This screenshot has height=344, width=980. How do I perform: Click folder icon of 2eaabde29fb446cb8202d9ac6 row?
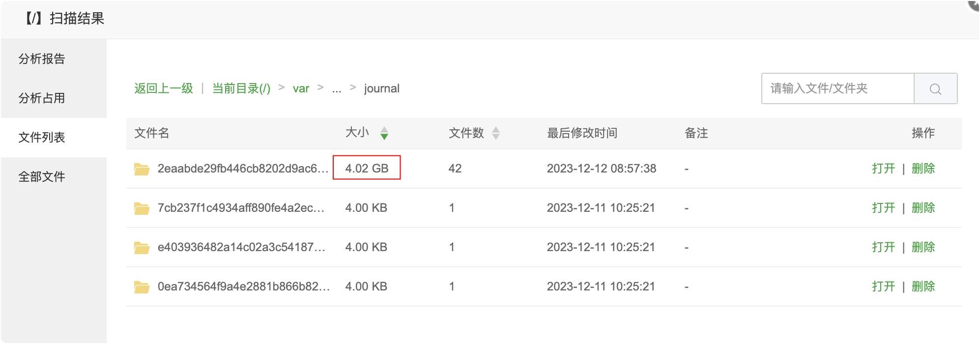142,169
